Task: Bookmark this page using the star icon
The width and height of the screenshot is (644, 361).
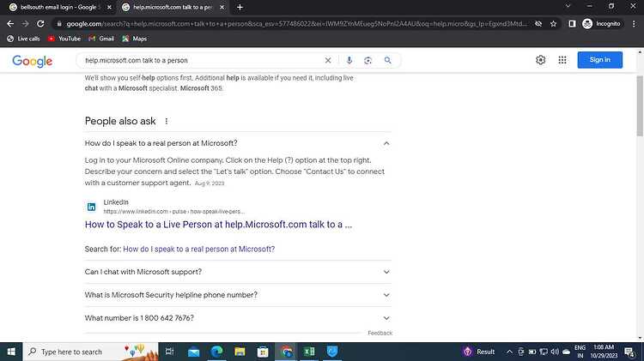Action: [553, 24]
